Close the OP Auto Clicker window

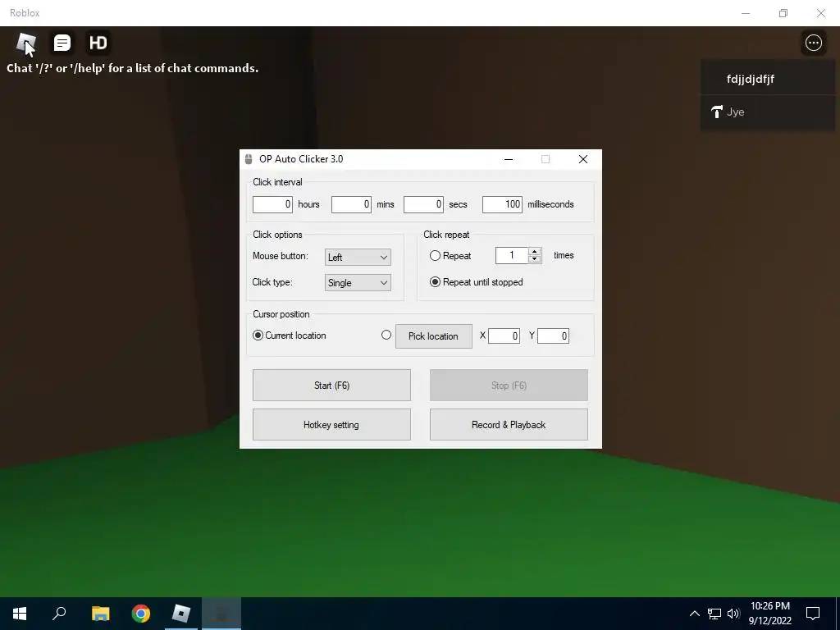pyautogui.click(x=583, y=159)
